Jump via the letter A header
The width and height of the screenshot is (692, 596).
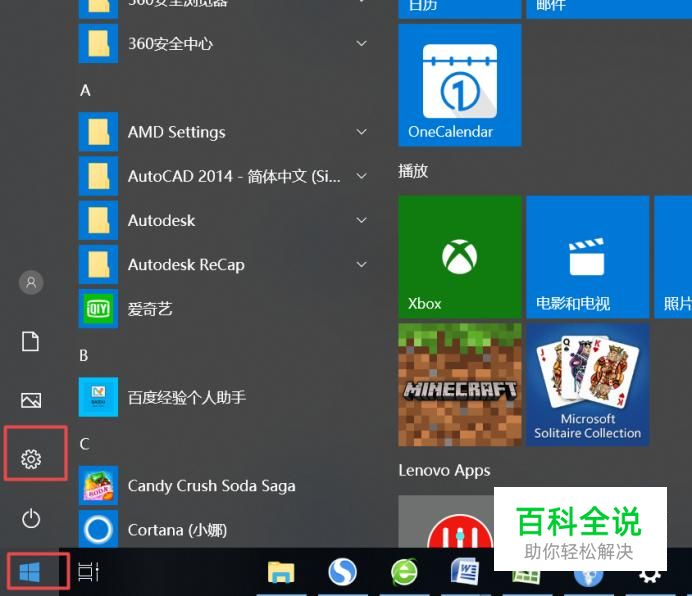86,91
